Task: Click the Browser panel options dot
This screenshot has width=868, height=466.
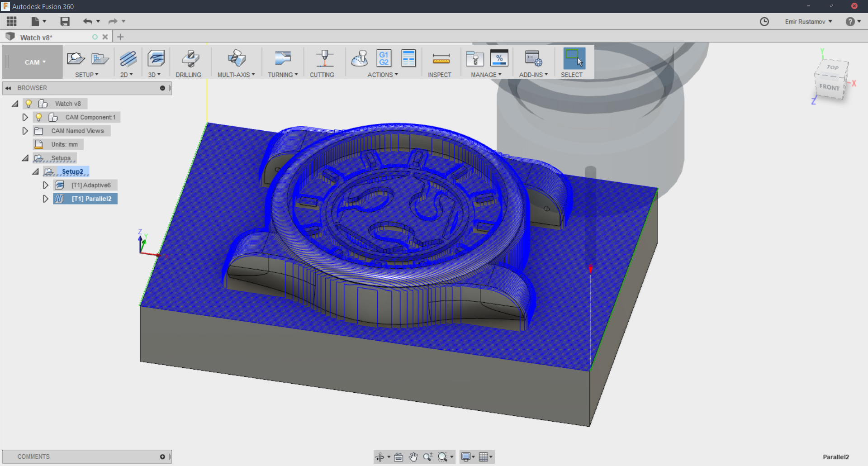Action: click(162, 88)
